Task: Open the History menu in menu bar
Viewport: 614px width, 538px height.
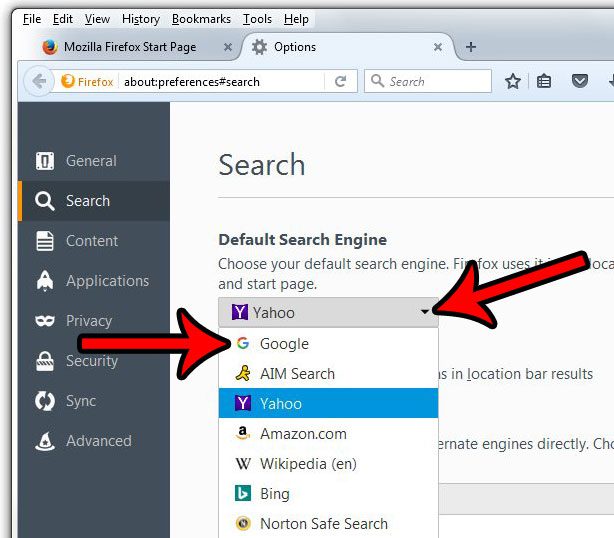Action: (x=140, y=19)
